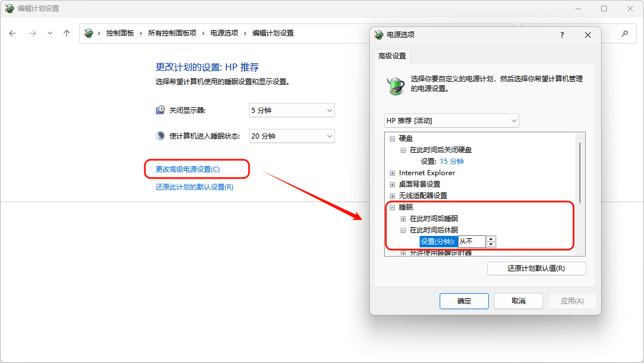Click the forward navigation arrow

click(33, 33)
